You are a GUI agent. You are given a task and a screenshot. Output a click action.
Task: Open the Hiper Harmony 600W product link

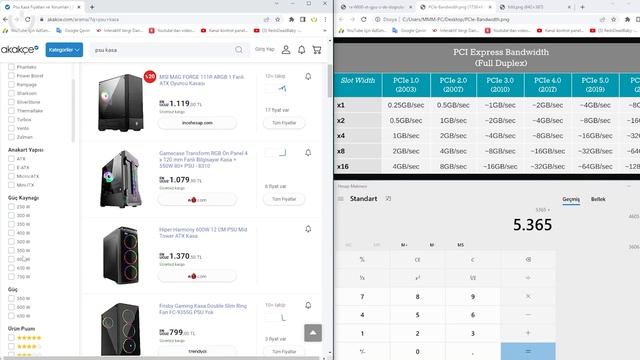click(x=203, y=233)
